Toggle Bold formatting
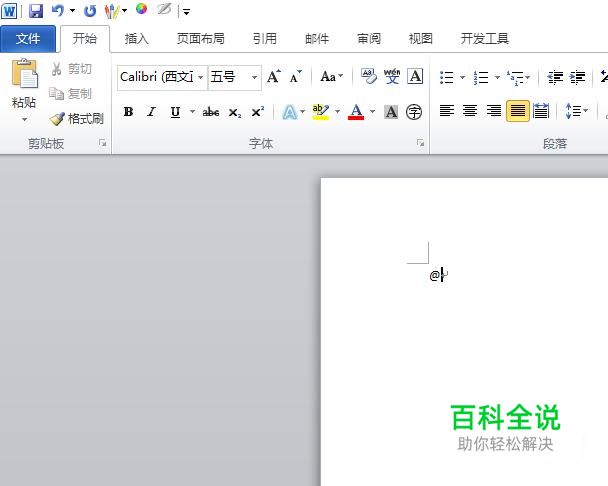Image resolution: width=608 pixels, height=486 pixels. click(128, 112)
